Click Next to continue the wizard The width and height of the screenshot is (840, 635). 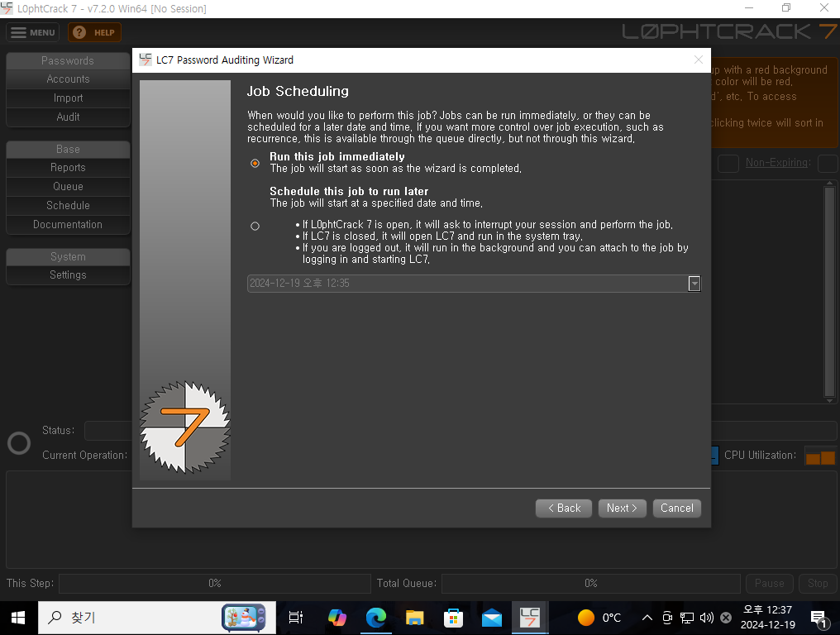click(622, 508)
